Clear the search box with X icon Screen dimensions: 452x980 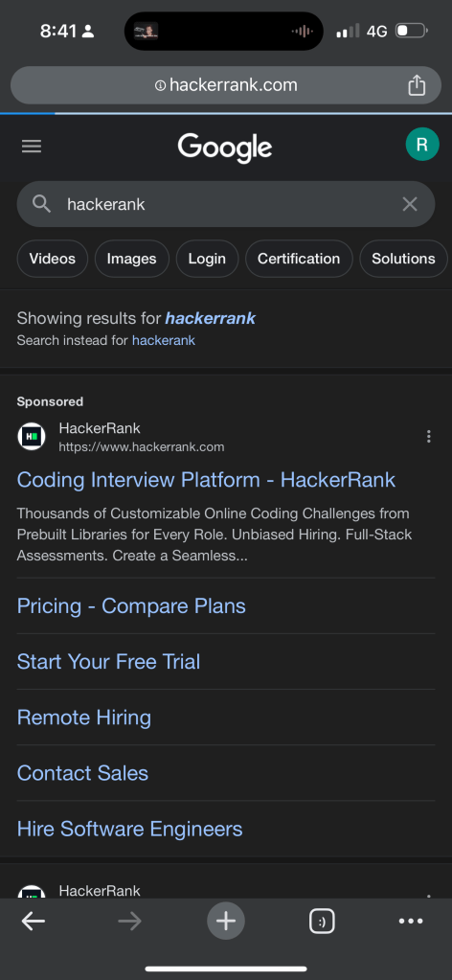pos(410,204)
